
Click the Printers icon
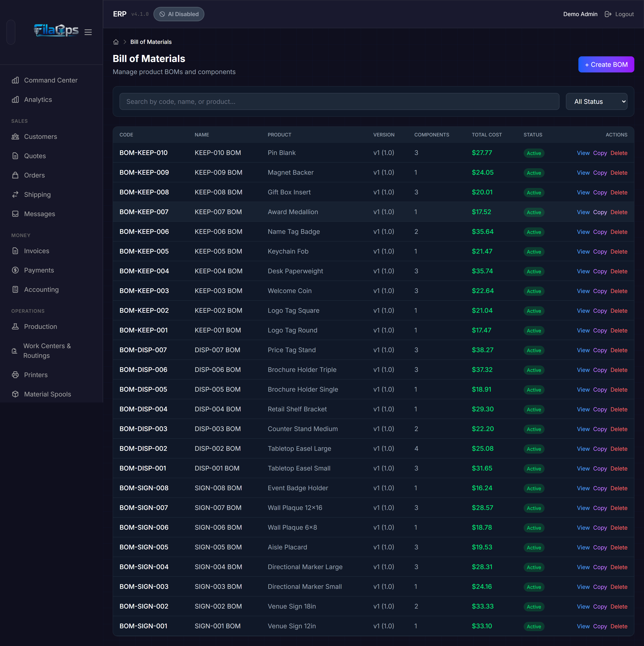coord(15,375)
